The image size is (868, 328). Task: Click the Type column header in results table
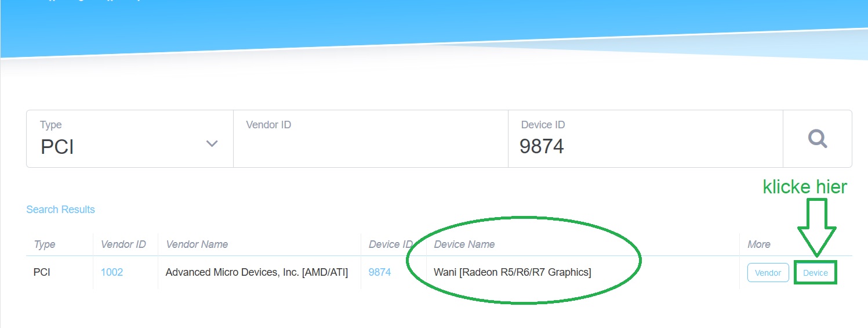coord(44,244)
